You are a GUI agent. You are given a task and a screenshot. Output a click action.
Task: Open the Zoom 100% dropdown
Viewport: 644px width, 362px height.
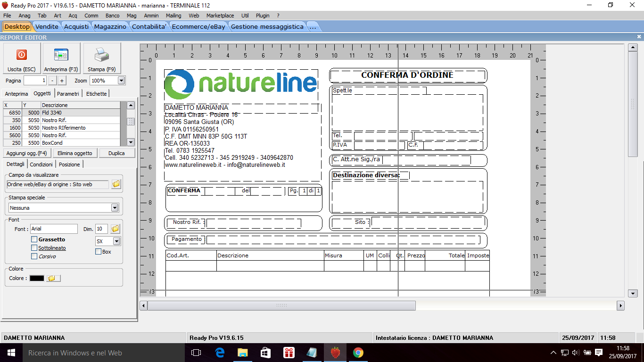pyautogui.click(x=121, y=81)
